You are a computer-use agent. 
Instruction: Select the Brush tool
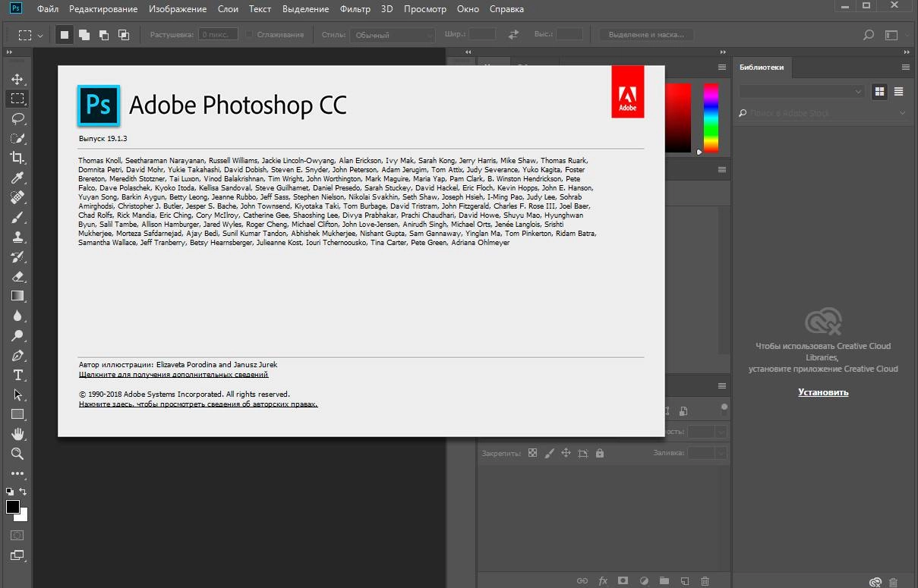click(x=17, y=217)
